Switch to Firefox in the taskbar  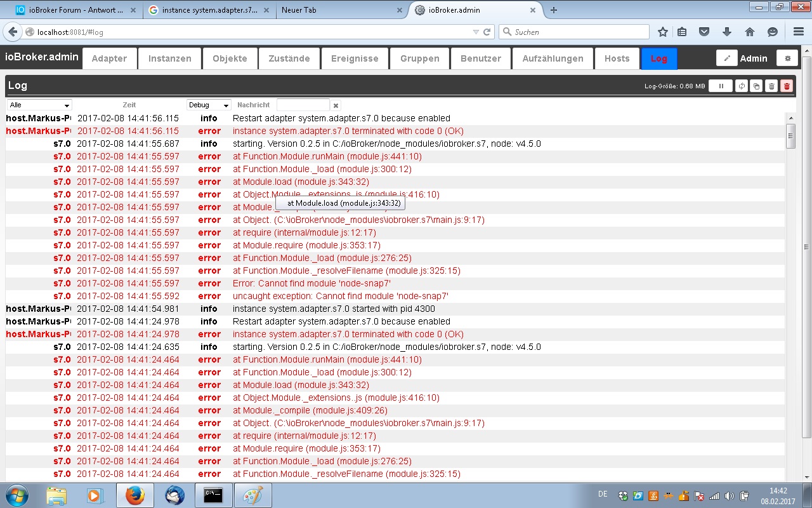[x=134, y=495]
